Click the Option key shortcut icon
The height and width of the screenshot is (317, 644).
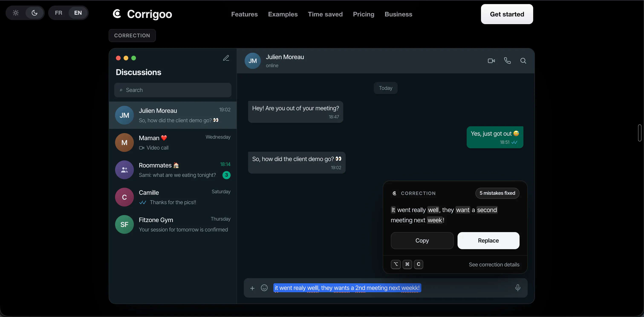[396, 264]
